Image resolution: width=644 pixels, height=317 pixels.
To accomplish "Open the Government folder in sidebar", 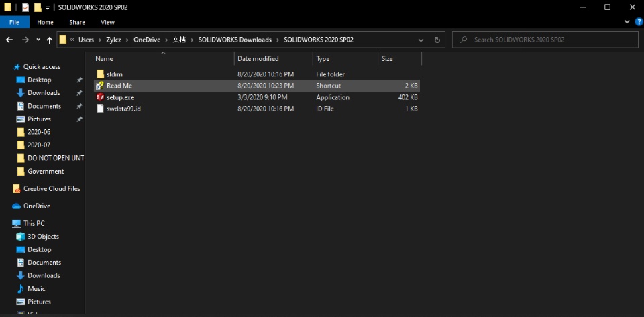I will (46, 172).
